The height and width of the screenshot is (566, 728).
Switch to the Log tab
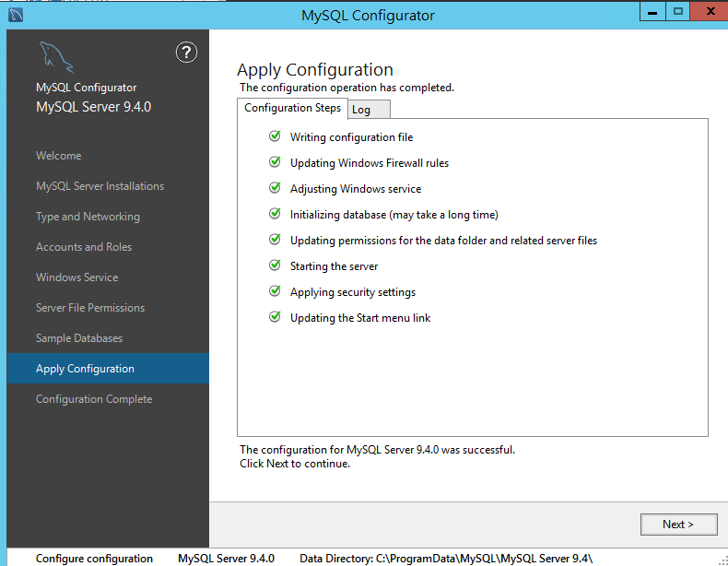point(369,110)
